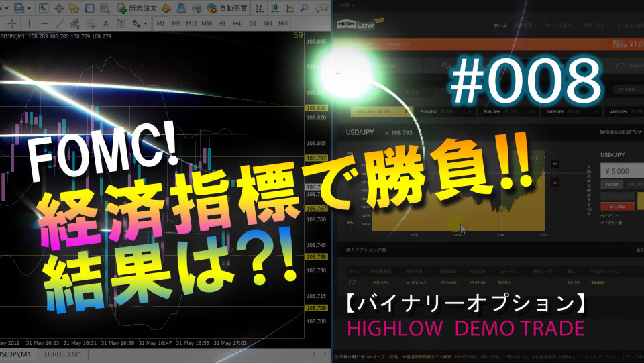Open Market Watch panel in MT4 toolbar
The image size is (644, 363).
[x=44, y=8]
